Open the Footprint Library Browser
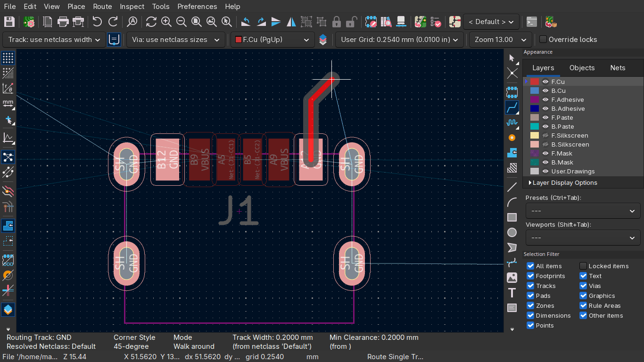Image resolution: width=644 pixels, height=362 pixels. (x=386, y=22)
